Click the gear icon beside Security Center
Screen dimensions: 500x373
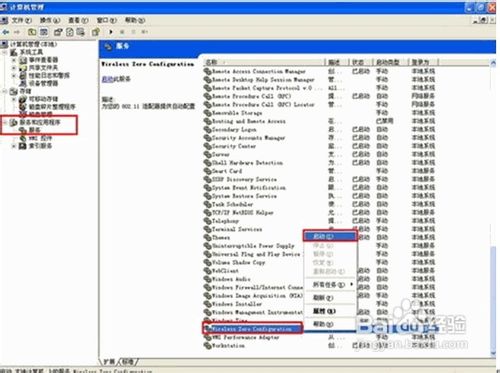coord(208,146)
